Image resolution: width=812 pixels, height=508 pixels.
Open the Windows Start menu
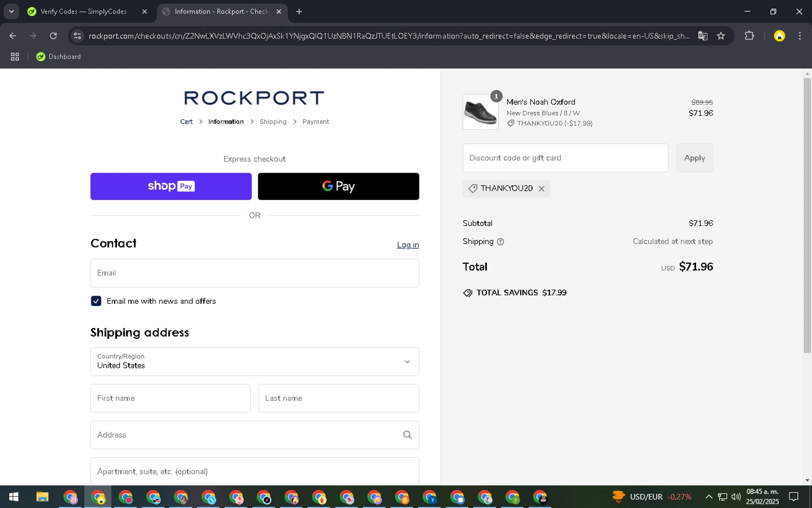(x=14, y=497)
